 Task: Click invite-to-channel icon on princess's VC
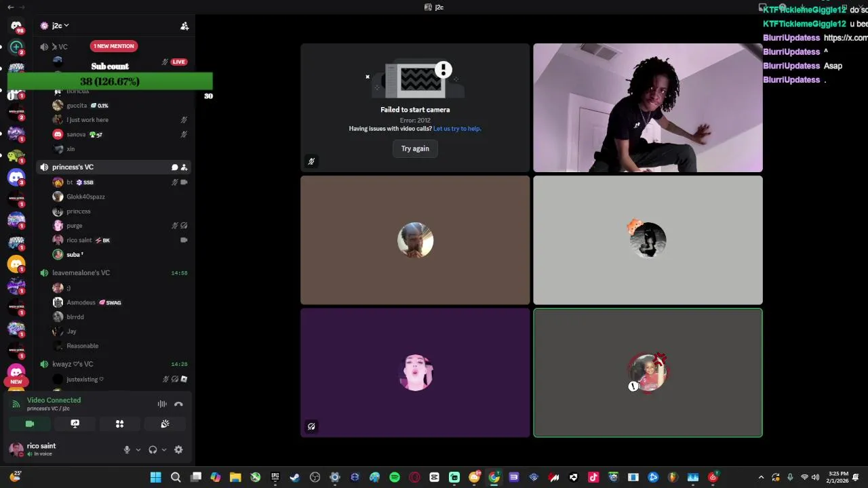[x=184, y=167]
